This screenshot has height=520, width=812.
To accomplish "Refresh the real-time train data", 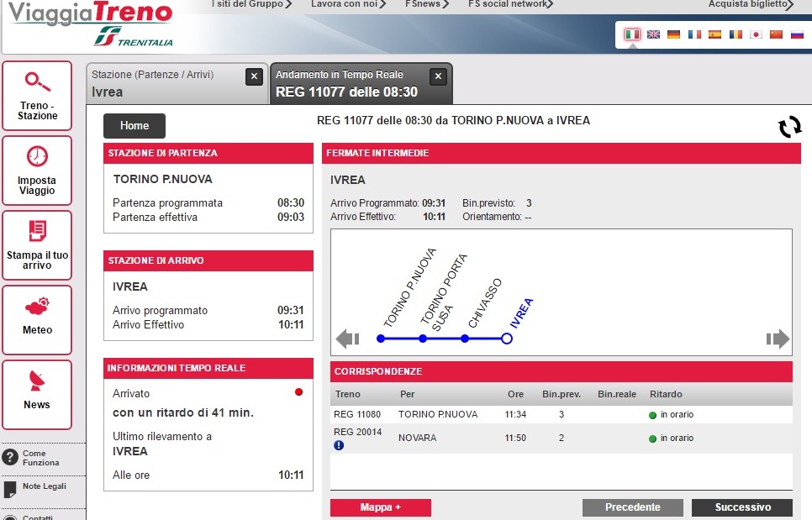I will (789, 126).
